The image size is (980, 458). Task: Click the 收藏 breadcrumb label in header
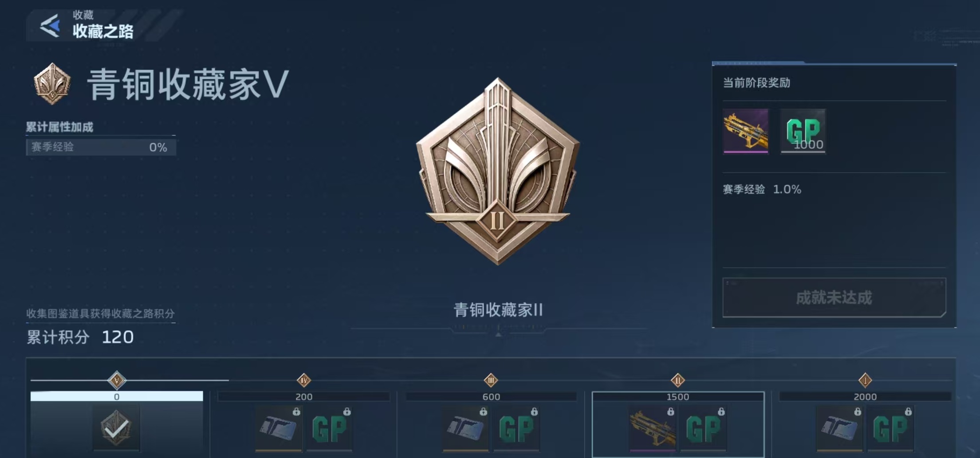point(83,15)
